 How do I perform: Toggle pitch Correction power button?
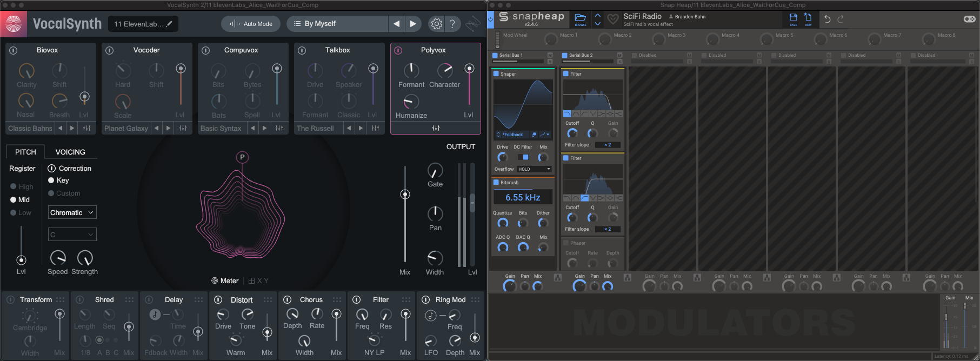click(x=52, y=169)
